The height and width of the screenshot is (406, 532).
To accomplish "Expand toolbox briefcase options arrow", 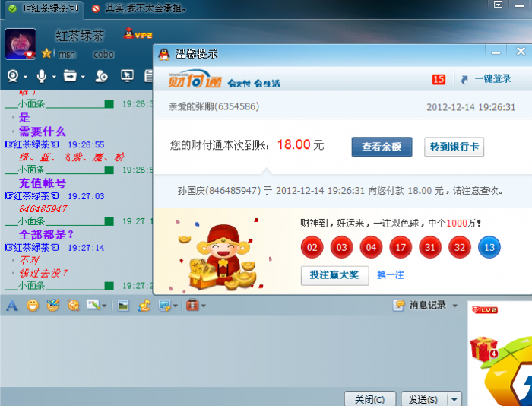I will (x=203, y=306).
